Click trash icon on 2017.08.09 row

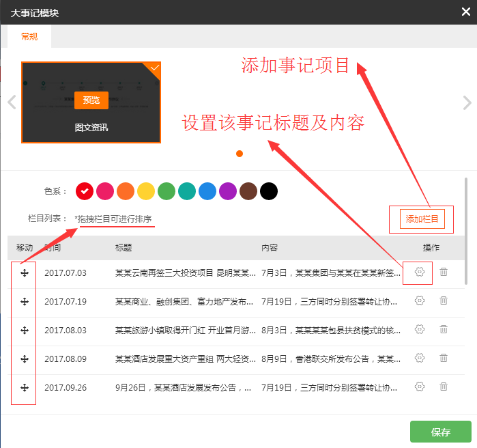444,358
